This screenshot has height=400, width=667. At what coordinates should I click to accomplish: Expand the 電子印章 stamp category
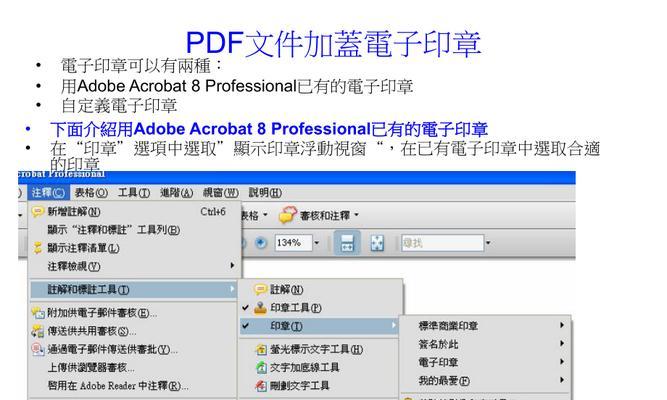485,362
